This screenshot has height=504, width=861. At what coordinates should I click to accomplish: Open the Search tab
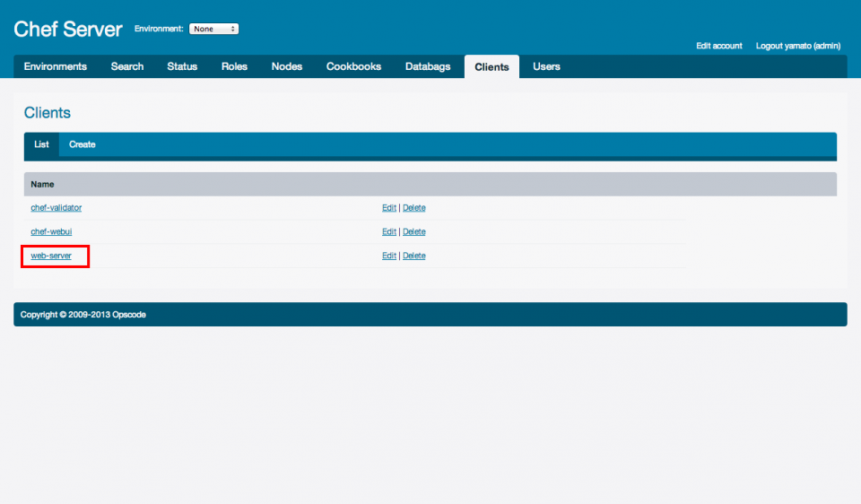(127, 66)
